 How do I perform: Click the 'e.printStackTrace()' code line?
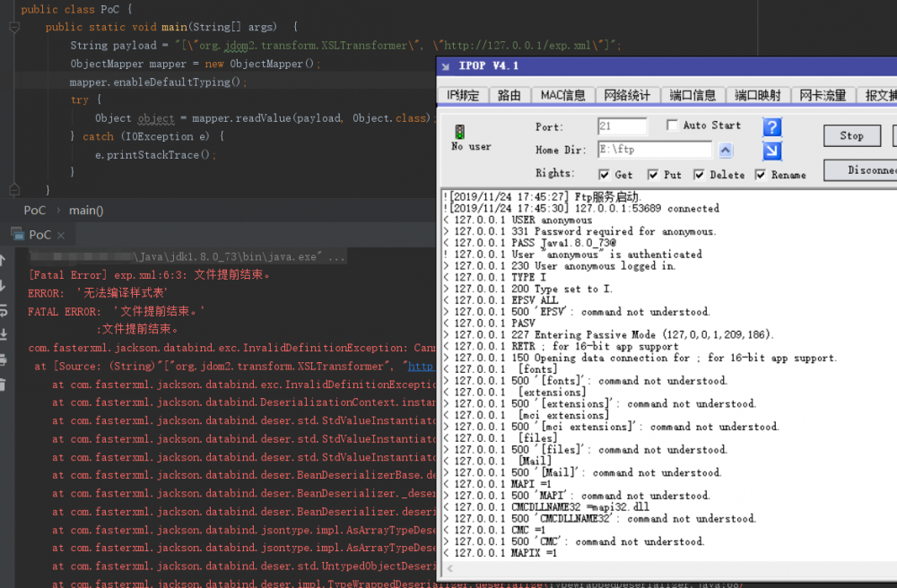point(155,155)
